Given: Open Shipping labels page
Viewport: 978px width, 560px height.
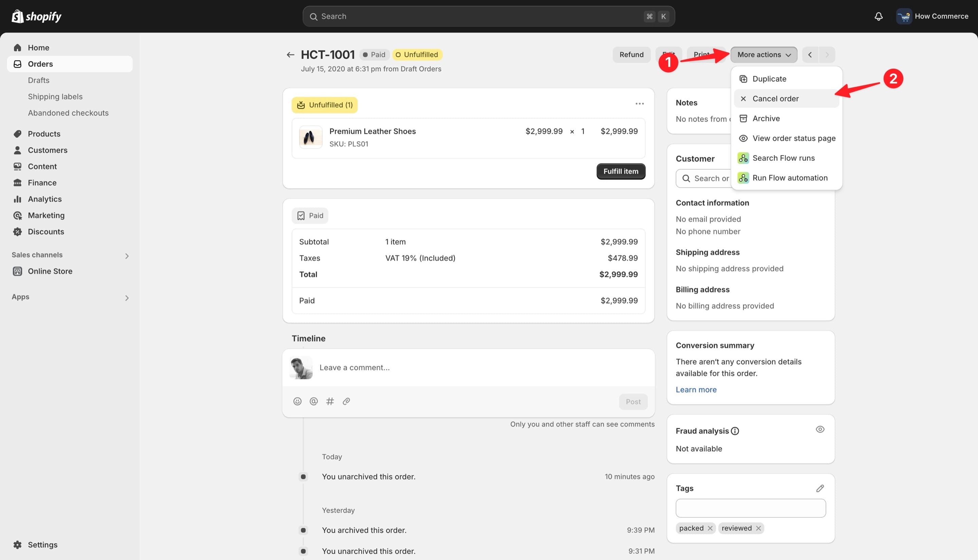Looking at the screenshot, I should pos(55,96).
